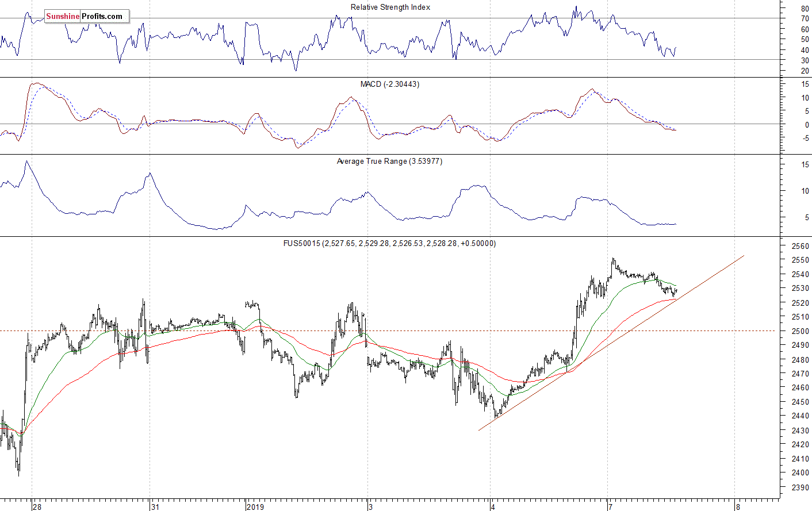This screenshot has height=511, width=812.
Task: Click the 2500 price axis value
Action: (x=799, y=331)
